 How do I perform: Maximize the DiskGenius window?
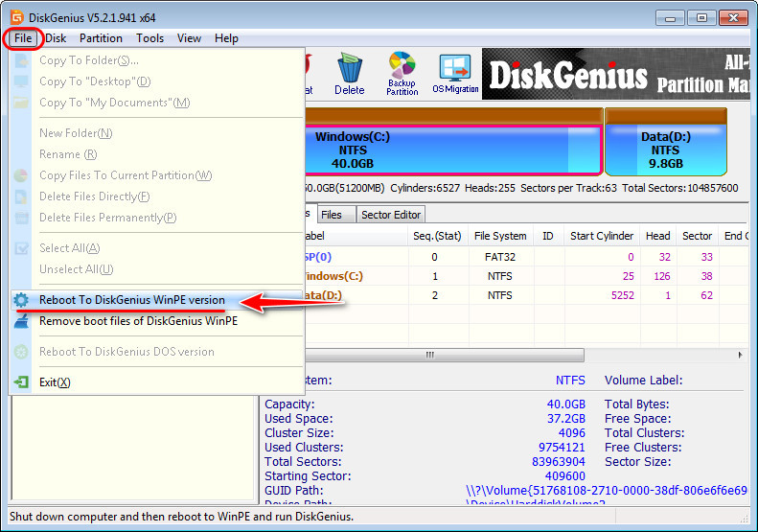pyautogui.click(x=701, y=18)
